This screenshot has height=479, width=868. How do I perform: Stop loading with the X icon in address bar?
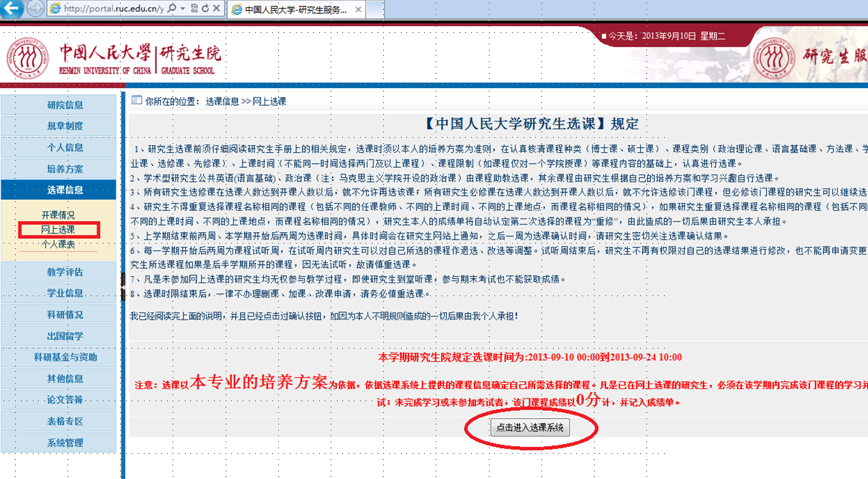coord(217,9)
